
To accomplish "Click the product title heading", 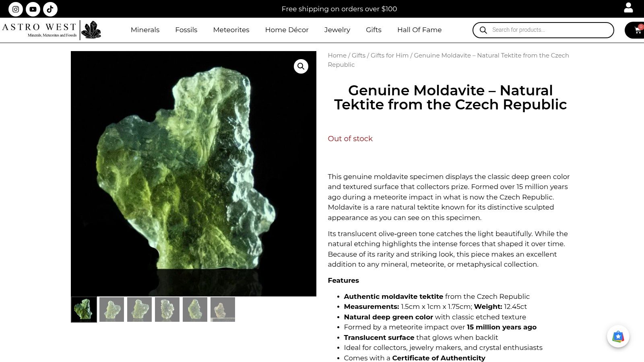I will coord(450,97).
